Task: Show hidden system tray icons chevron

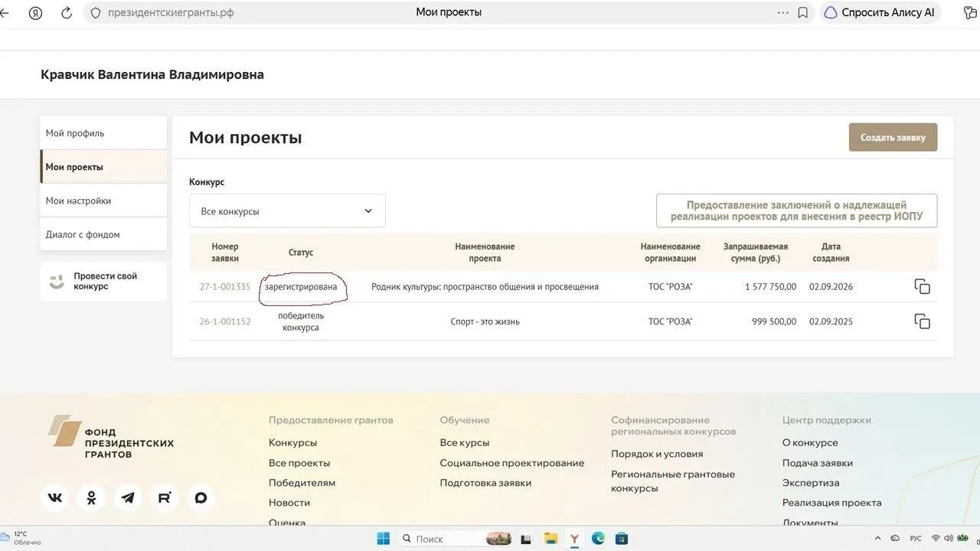Action: [x=877, y=539]
